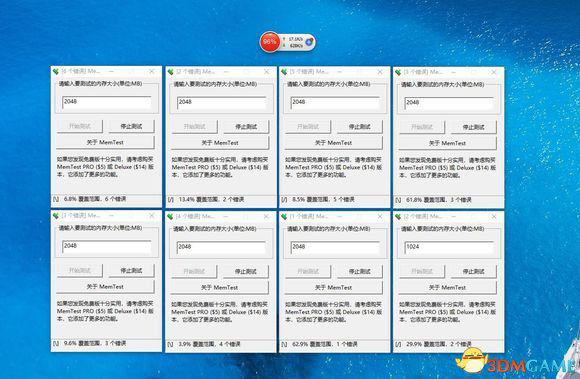Open 关于 MemTest in the 9.6% coverage window

(x=105, y=287)
